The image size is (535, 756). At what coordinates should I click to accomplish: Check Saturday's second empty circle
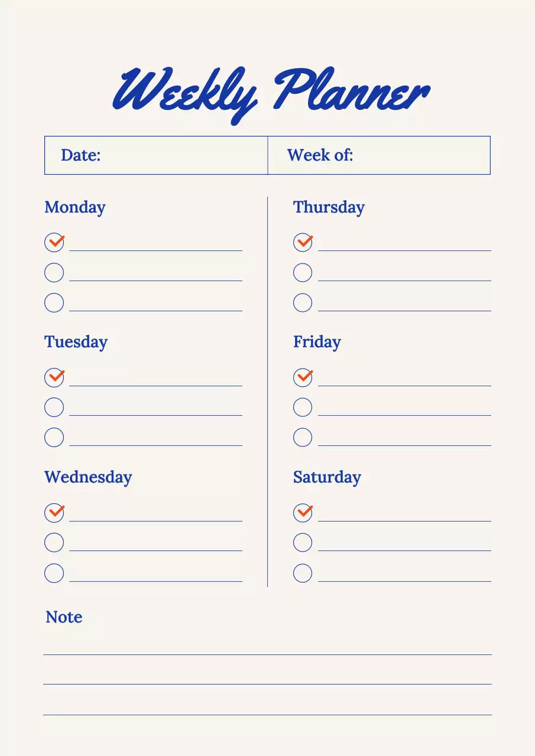(x=303, y=542)
